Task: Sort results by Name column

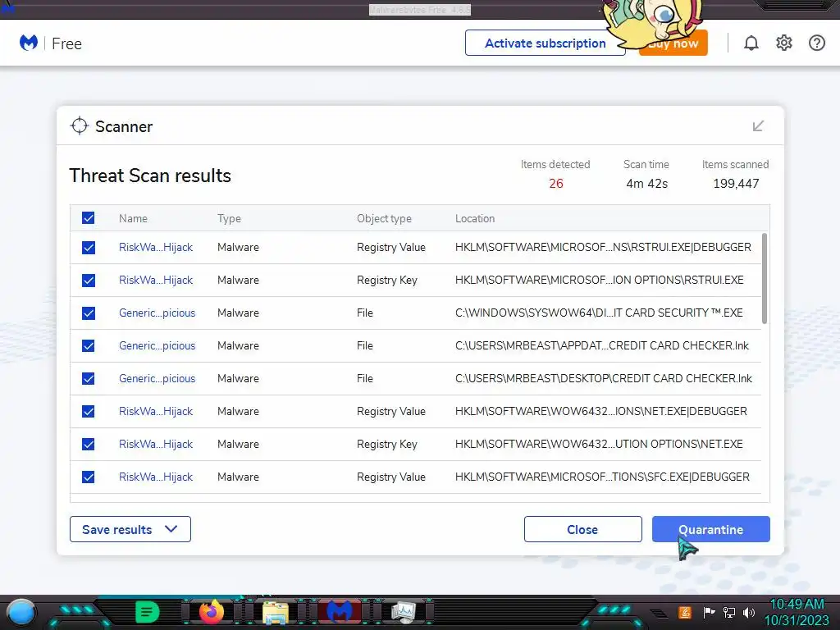Action: (x=133, y=218)
